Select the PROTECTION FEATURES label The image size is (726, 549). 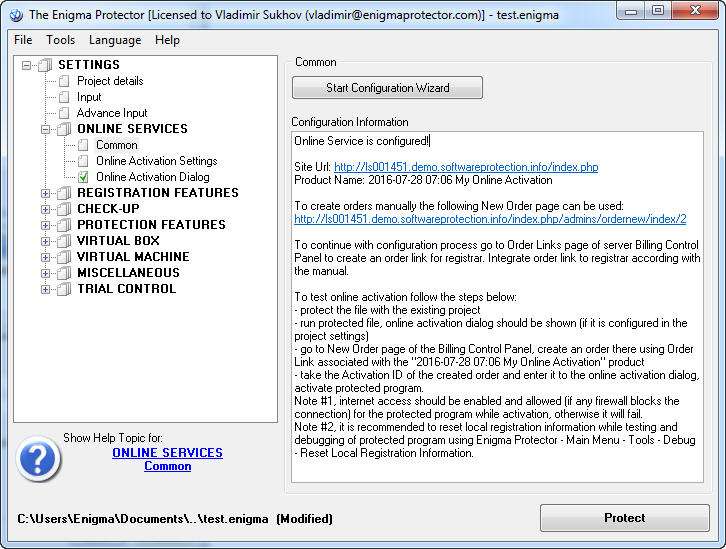(151, 225)
